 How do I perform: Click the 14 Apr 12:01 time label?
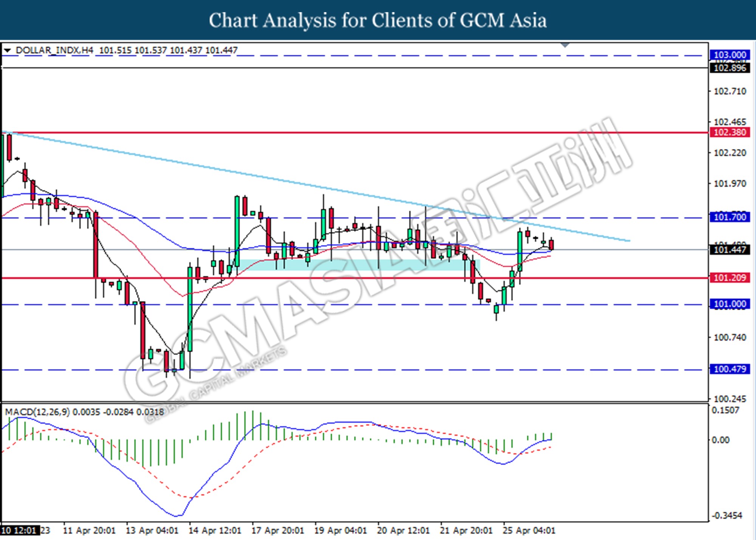point(215,531)
